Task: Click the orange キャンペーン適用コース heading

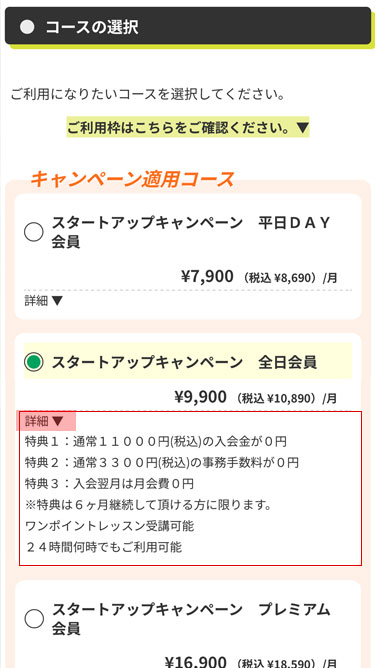Action: (132, 179)
